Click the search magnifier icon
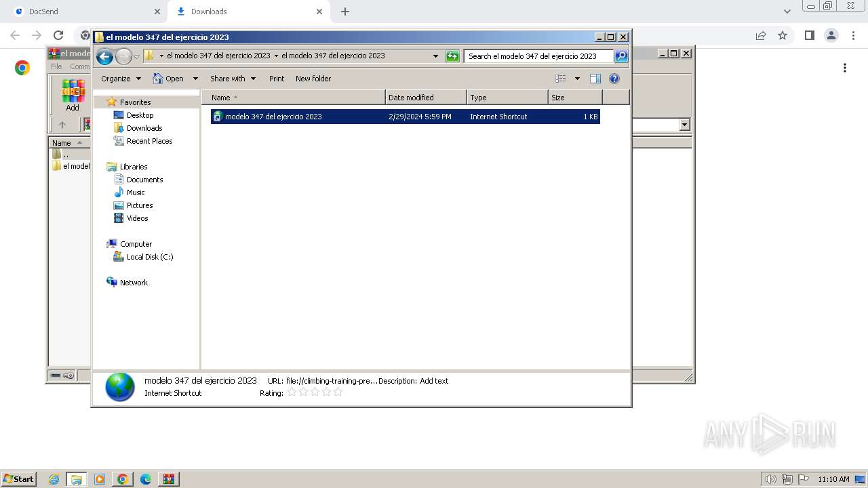Screen dimensions: 868x488 pyautogui.click(x=621, y=56)
